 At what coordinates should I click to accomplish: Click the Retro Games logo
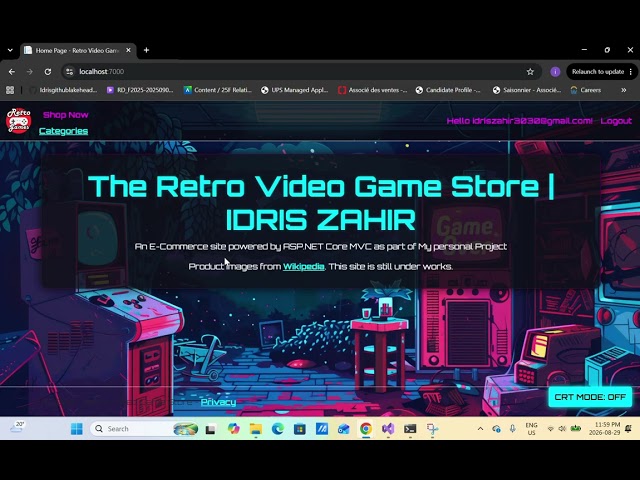click(18, 120)
